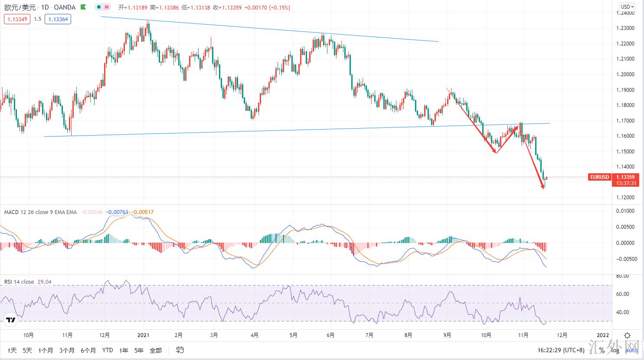Click the EURUSD price label on axis
Viewport: 644px width, 360px height.
coord(599,177)
